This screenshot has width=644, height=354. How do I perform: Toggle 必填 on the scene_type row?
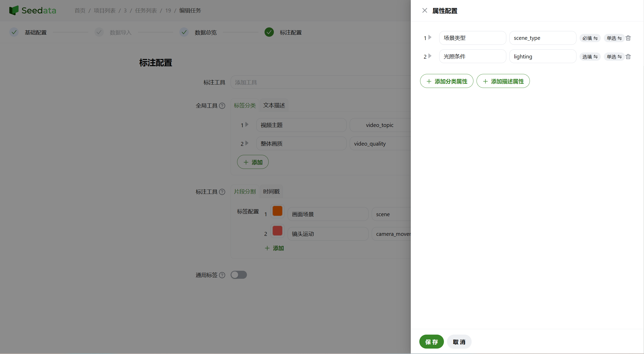590,38
